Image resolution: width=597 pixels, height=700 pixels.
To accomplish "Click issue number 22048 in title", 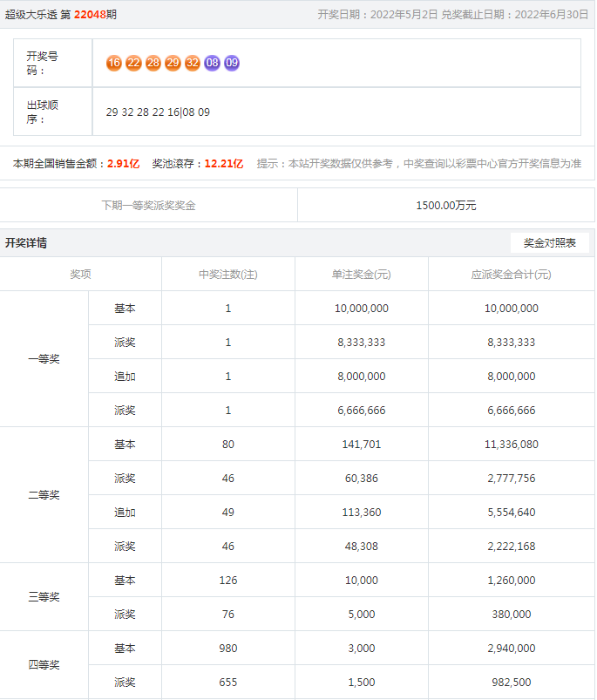I will tap(89, 14).
